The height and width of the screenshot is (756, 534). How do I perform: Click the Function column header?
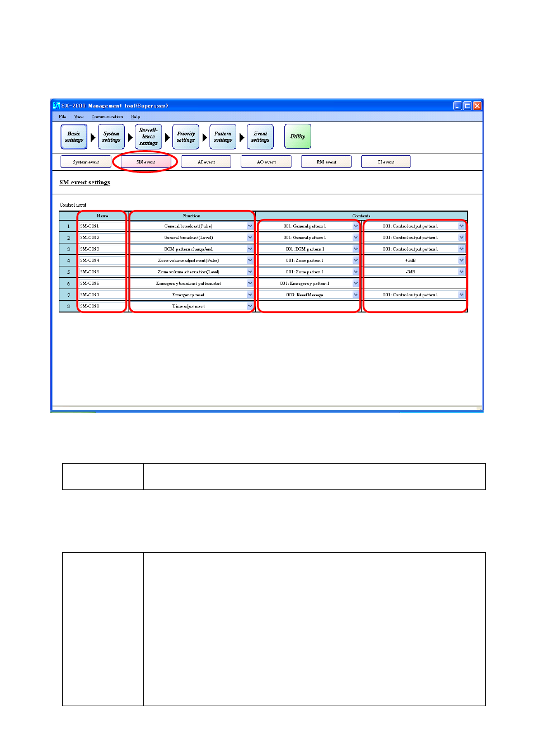tap(191, 216)
